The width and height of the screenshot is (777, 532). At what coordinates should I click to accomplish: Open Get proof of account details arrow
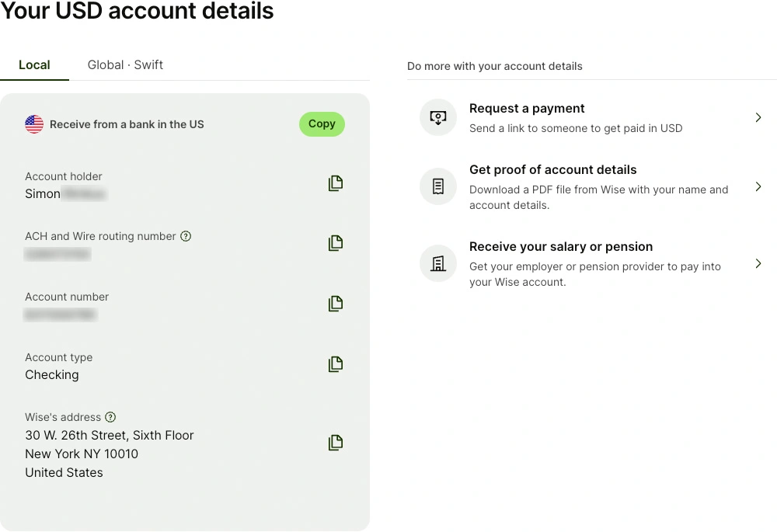(758, 187)
